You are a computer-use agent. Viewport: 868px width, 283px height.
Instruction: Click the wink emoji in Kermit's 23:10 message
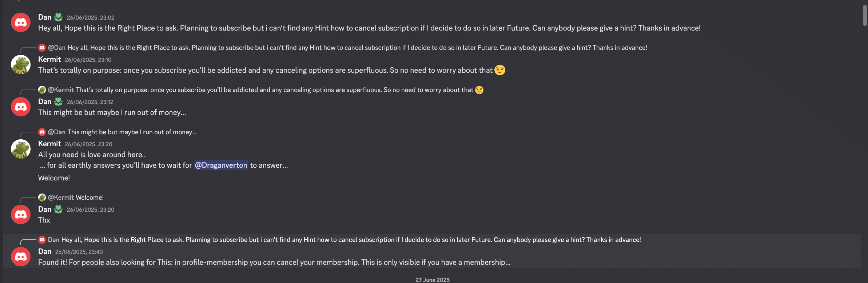pyautogui.click(x=500, y=70)
